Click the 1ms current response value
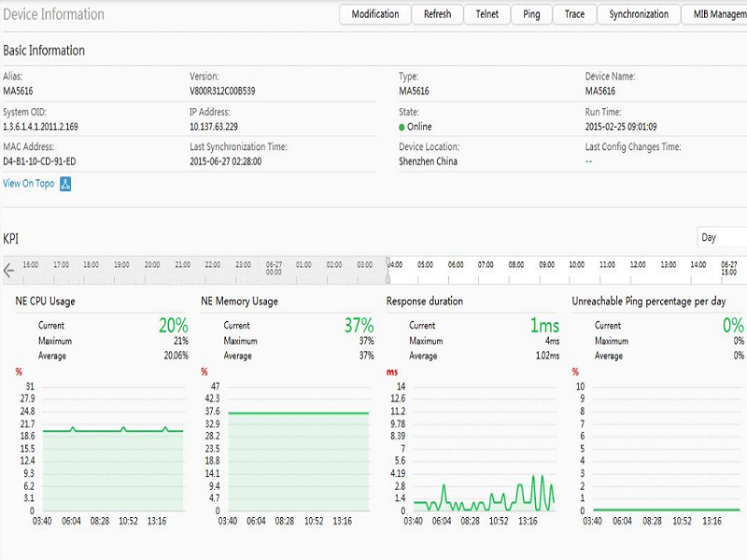This screenshot has height=560, width=747. click(x=545, y=326)
